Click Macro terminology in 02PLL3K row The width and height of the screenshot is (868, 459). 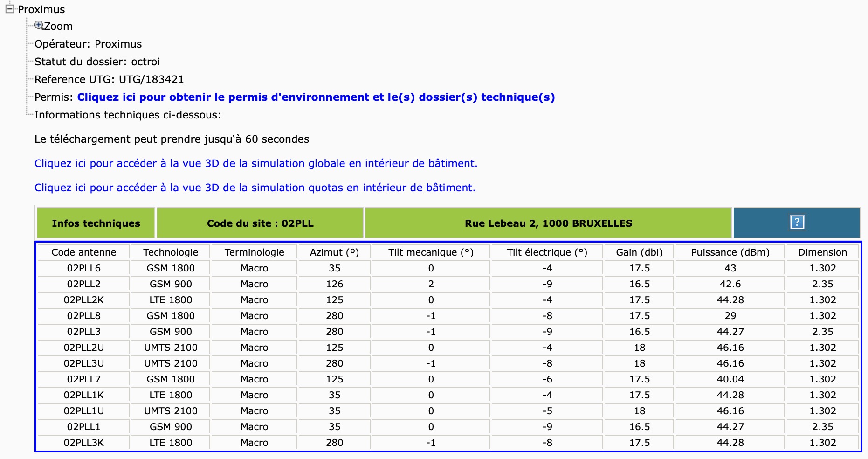pos(254,443)
